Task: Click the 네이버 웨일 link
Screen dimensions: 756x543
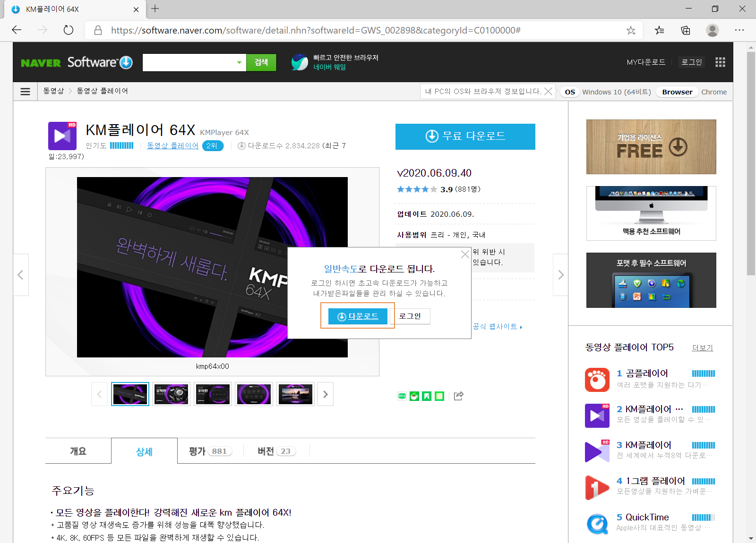Action: tap(330, 68)
